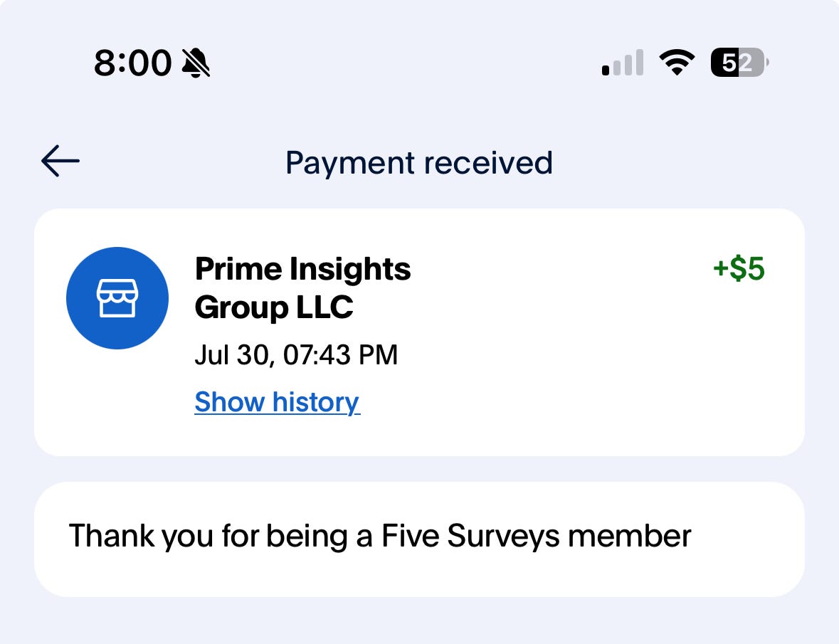Image resolution: width=839 pixels, height=644 pixels.
Task: Click the Jul 30, 07:43 PM timestamp
Action: (x=296, y=354)
